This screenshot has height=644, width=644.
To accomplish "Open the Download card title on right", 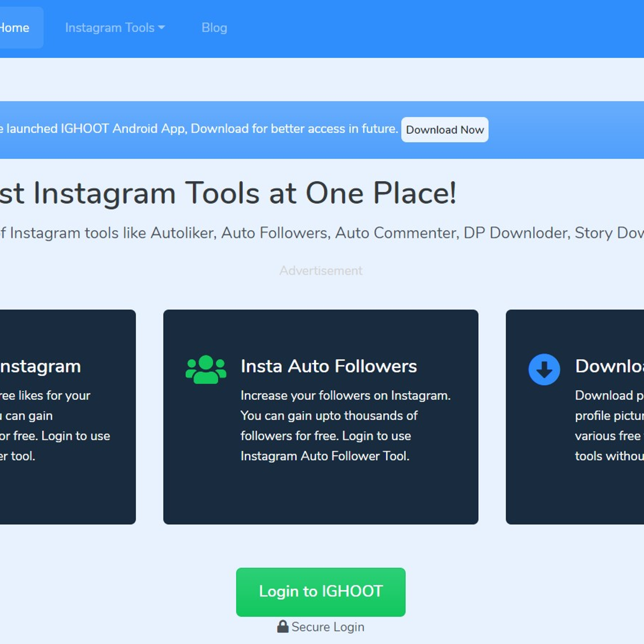I will tap(609, 366).
